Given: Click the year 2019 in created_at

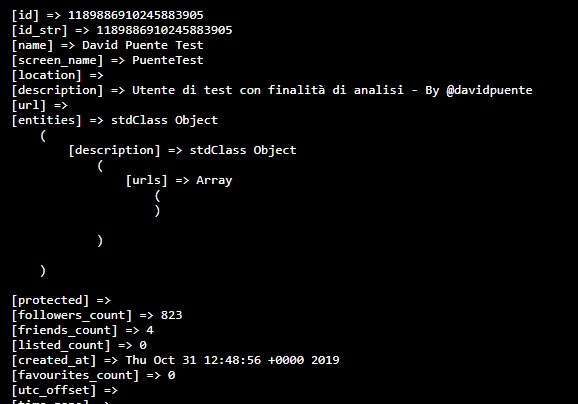Looking at the screenshot, I should 325,360.
